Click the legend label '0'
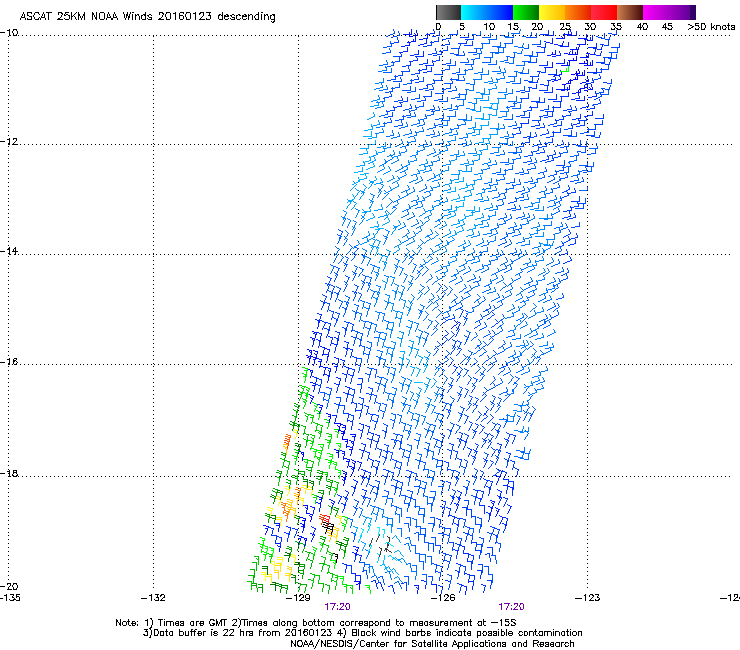This screenshot has width=740, height=650. pyautogui.click(x=438, y=27)
